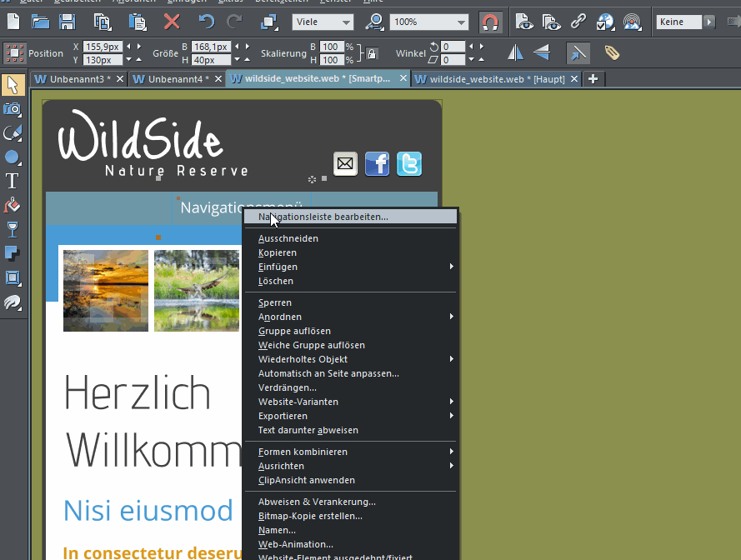Screen dimensions: 741x560
Task: Toggle the transform center grid next to Position
Action: pyautogui.click(x=15, y=53)
